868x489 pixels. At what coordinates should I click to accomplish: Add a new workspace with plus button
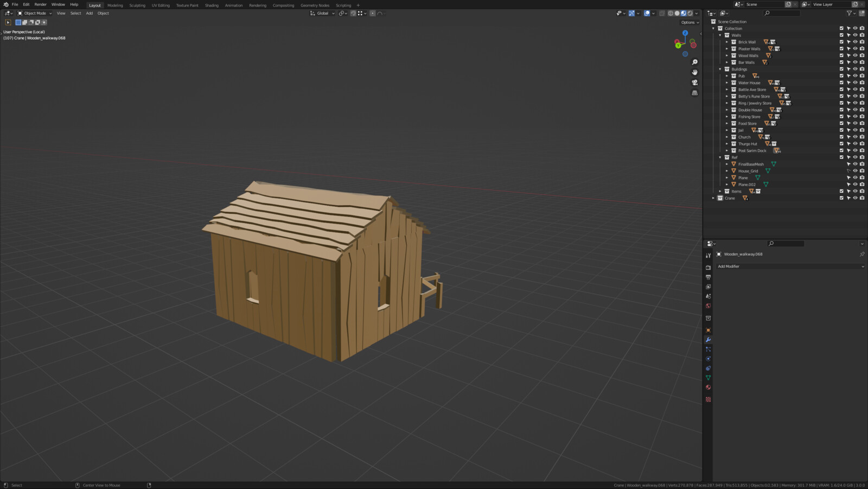pyautogui.click(x=358, y=5)
